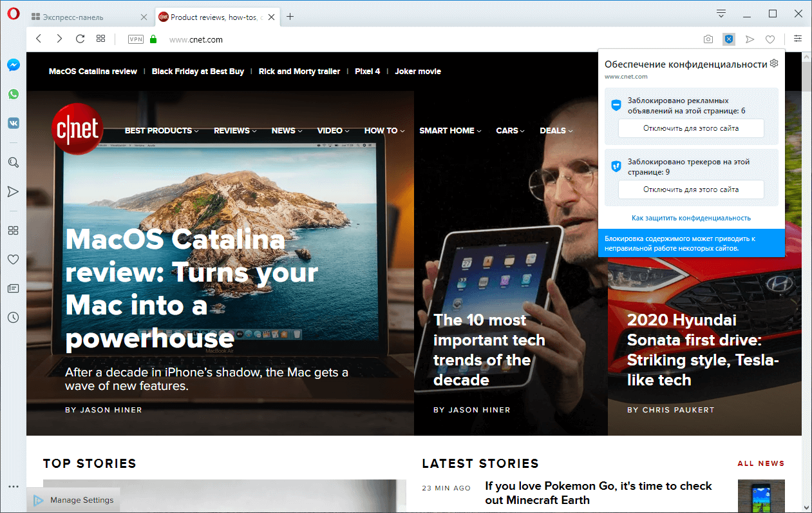Open 10 most important tech trends article

point(489,350)
